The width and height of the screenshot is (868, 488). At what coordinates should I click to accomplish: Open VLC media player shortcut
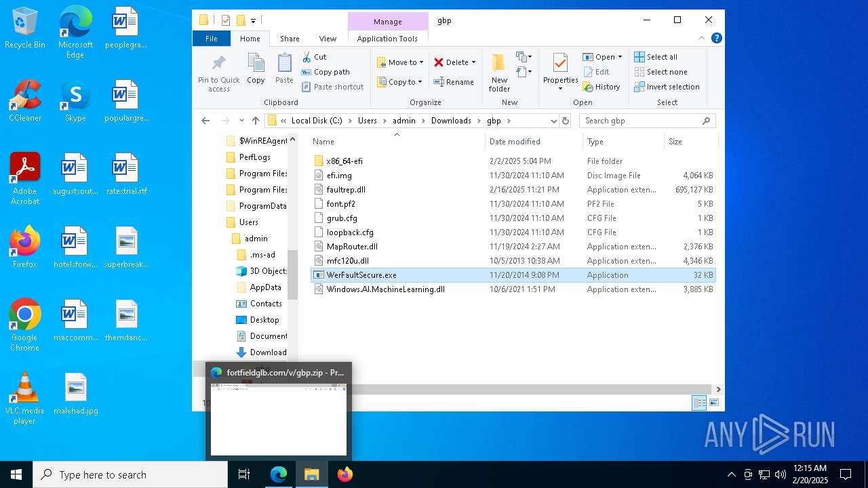pos(25,399)
